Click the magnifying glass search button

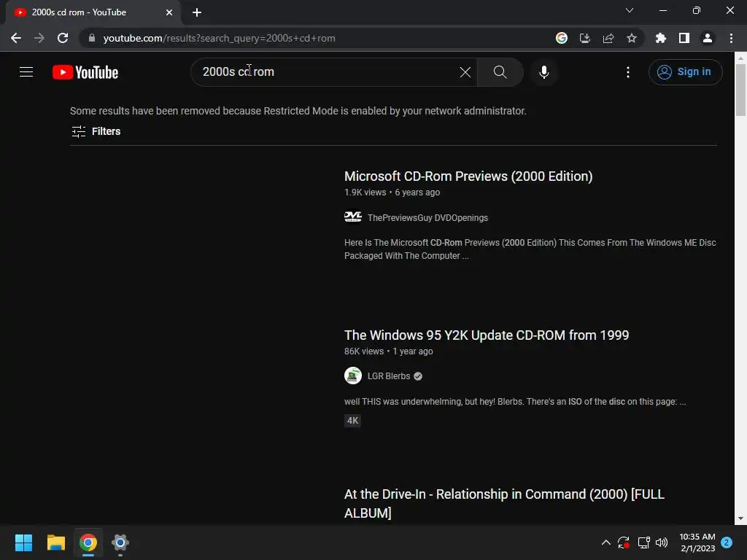500,72
